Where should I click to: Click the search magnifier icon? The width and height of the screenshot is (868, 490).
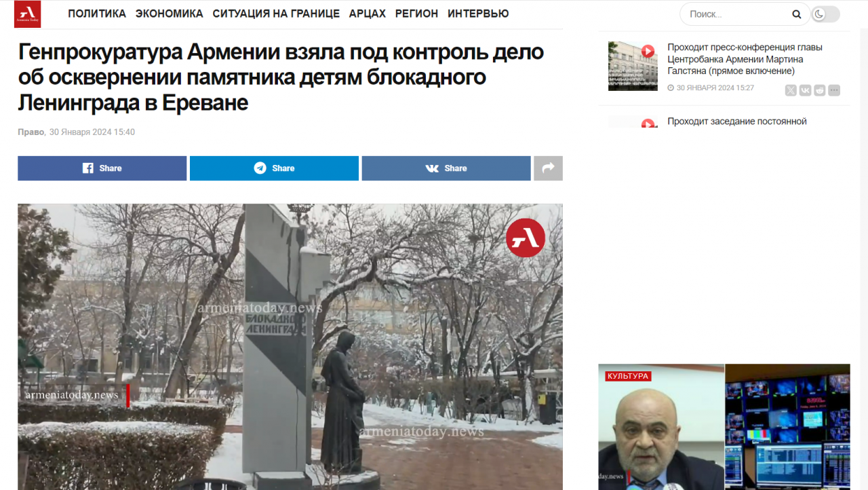797,14
